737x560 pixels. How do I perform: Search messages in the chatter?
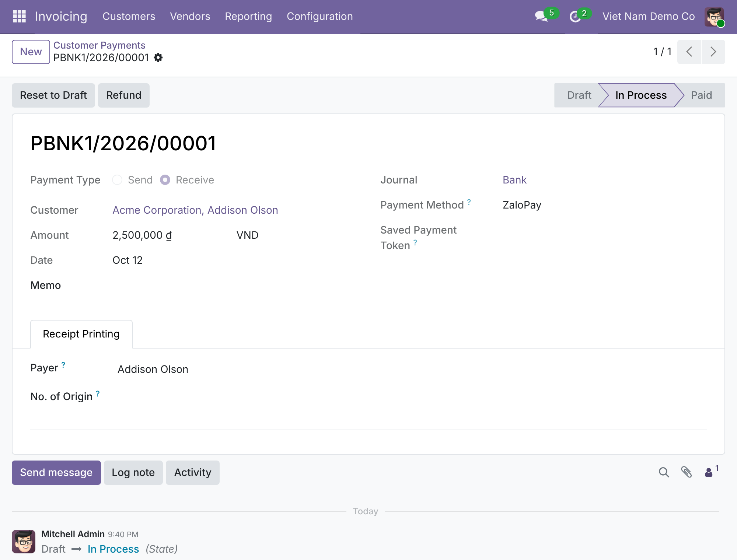point(664,472)
